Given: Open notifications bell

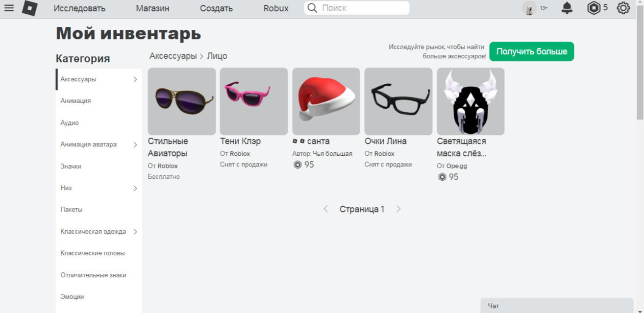Looking at the screenshot, I should pyautogui.click(x=567, y=8).
